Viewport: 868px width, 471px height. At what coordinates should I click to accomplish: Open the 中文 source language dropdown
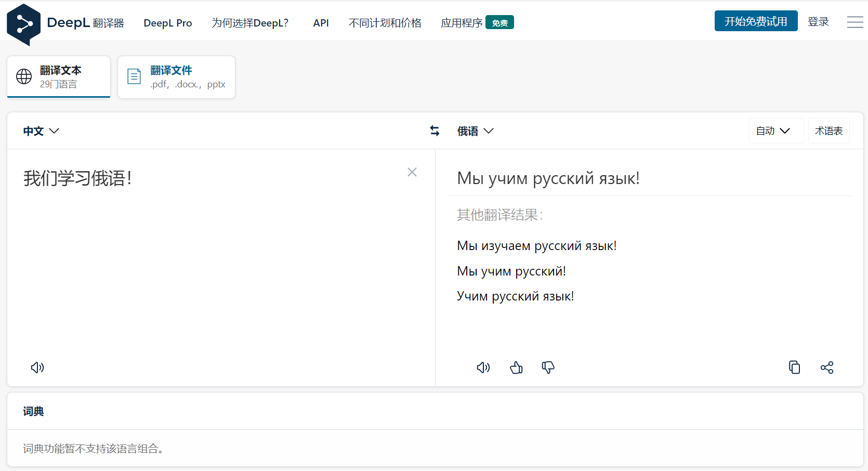coord(41,131)
